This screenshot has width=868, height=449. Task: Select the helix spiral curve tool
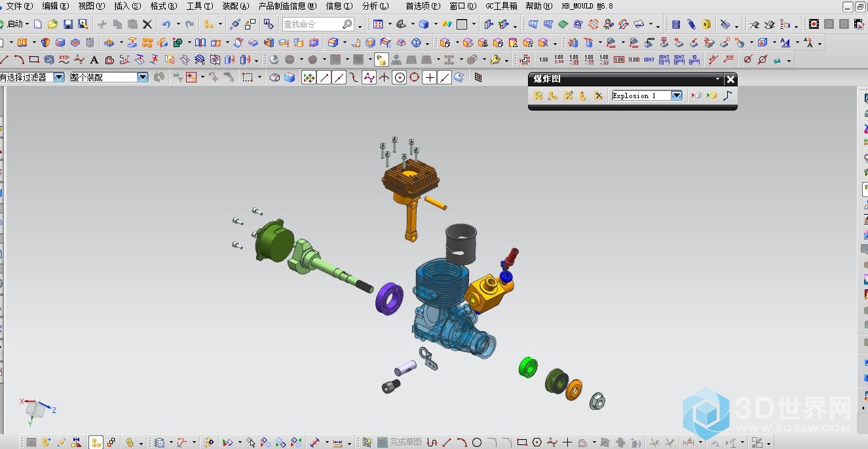(49, 60)
